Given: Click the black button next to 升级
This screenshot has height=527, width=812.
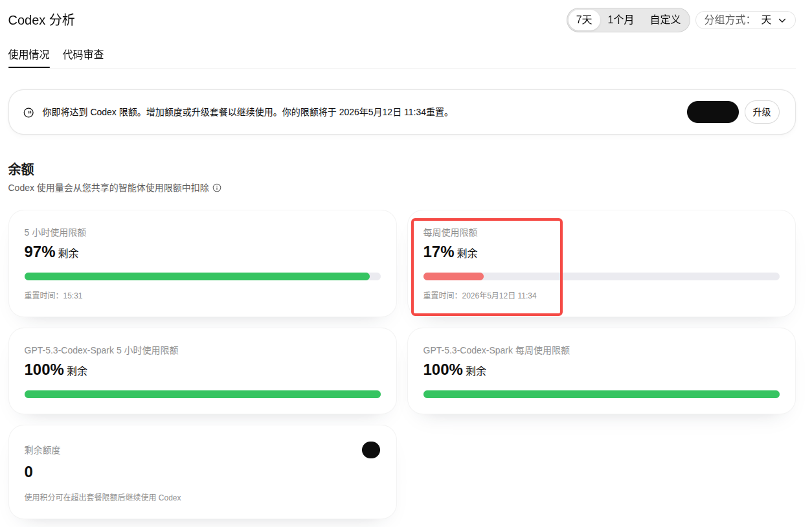Looking at the screenshot, I should 713,112.
